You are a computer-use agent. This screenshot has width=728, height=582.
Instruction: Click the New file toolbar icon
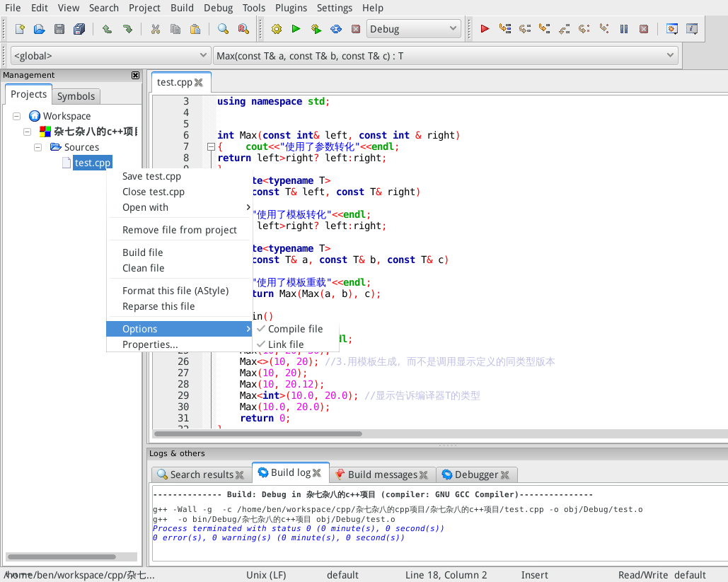tap(20, 29)
